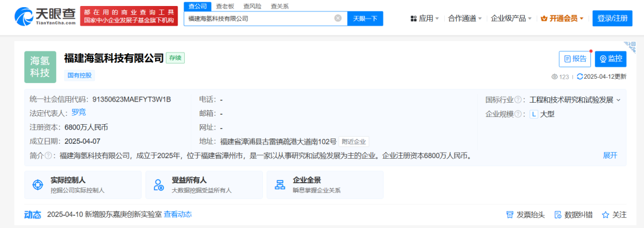Viewport: 644px width, 228px height.
Task: Click the help icon next to 企业规模
Action: (518, 114)
